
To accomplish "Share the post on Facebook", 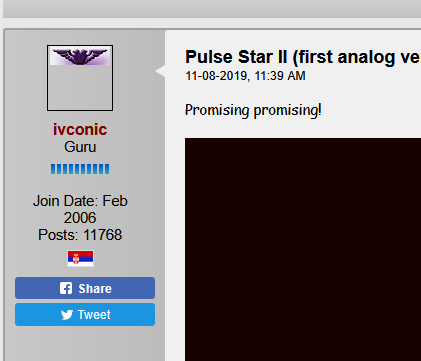I will point(85,288).
